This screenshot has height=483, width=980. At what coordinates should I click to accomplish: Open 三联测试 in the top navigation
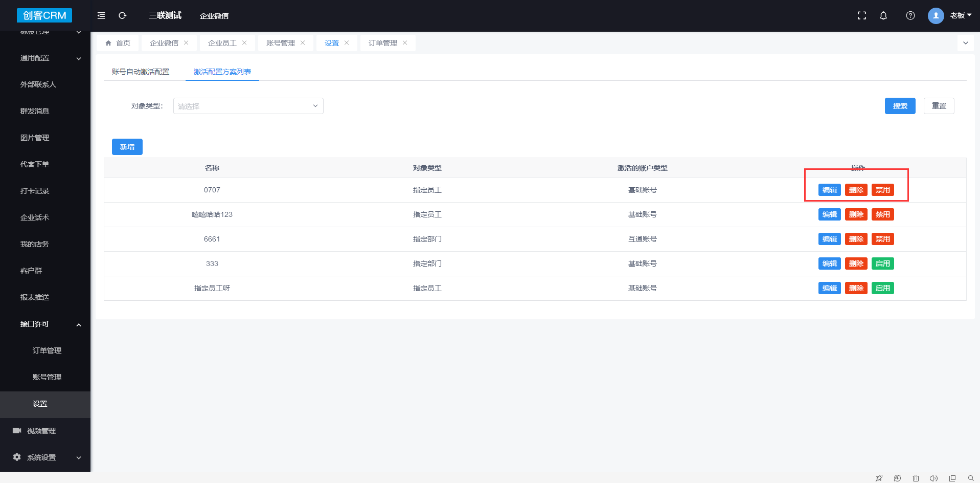coord(165,15)
